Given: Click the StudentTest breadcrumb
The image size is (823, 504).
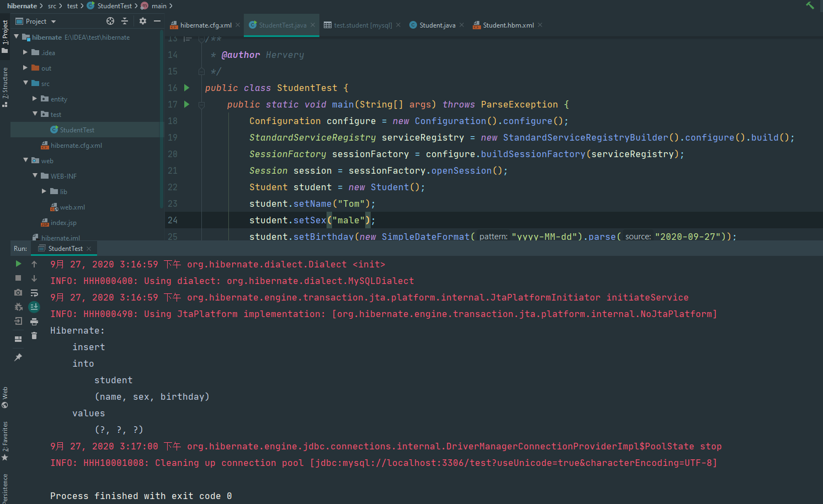Looking at the screenshot, I should point(110,6).
